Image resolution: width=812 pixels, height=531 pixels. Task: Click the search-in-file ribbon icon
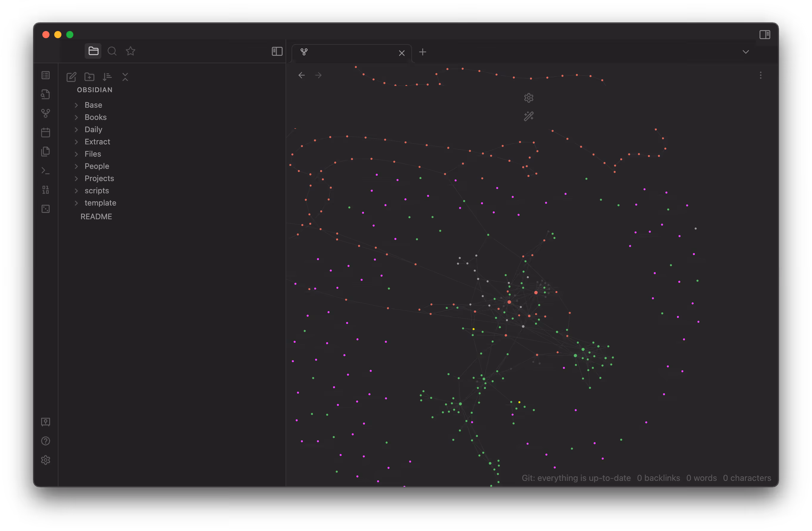45,94
